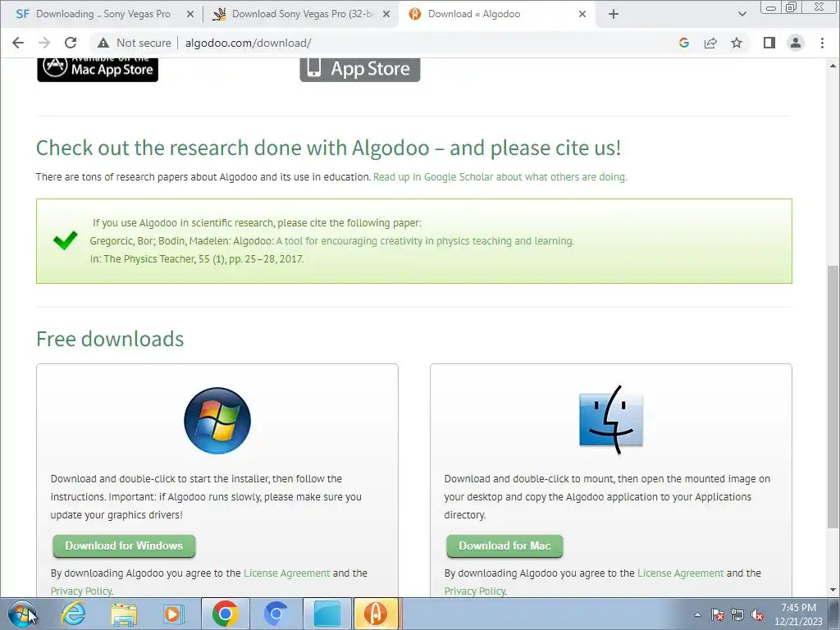Open Action Center flag icon

717,615
